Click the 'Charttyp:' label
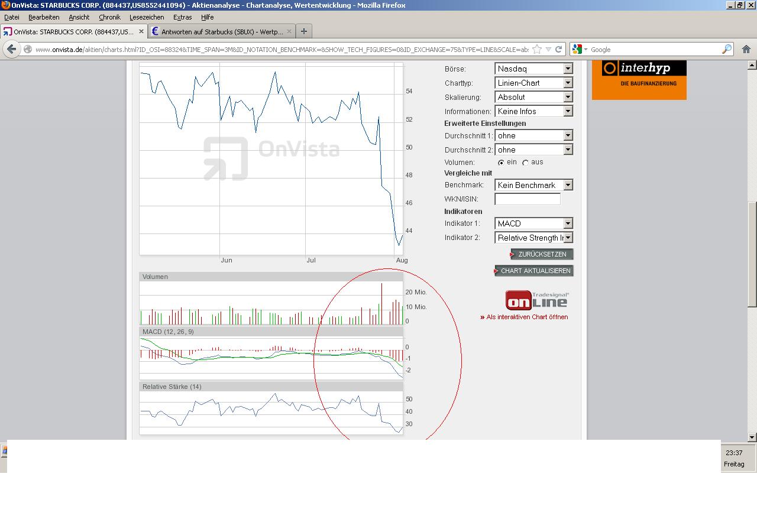757x532 pixels. pos(459,83)
